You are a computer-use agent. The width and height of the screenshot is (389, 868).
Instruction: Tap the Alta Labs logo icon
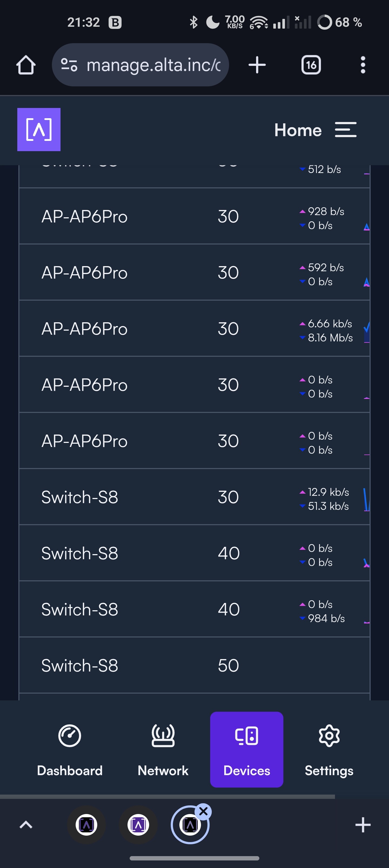click(39, 129)
